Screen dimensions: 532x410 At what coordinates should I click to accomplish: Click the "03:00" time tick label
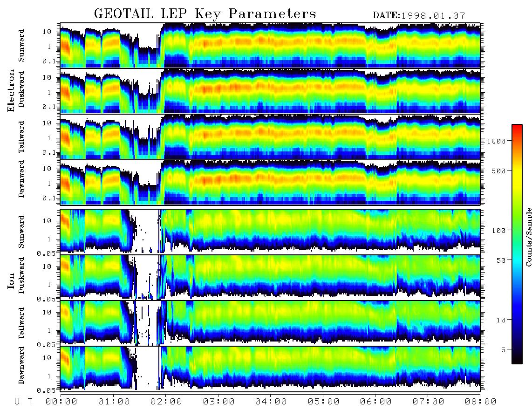[x=219, y=402]
